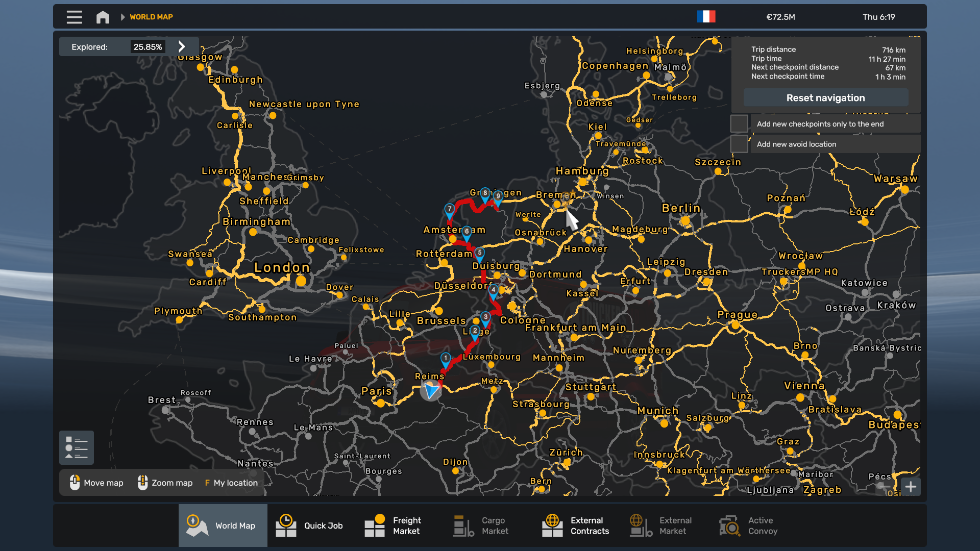
Task: Click the French flag icon
Action: click(x=706, y=17)
